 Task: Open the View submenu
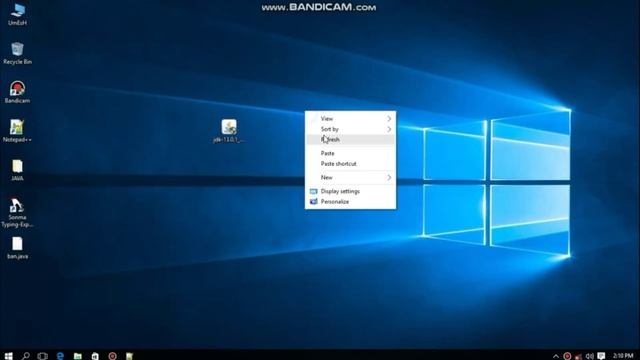point(350,118)
